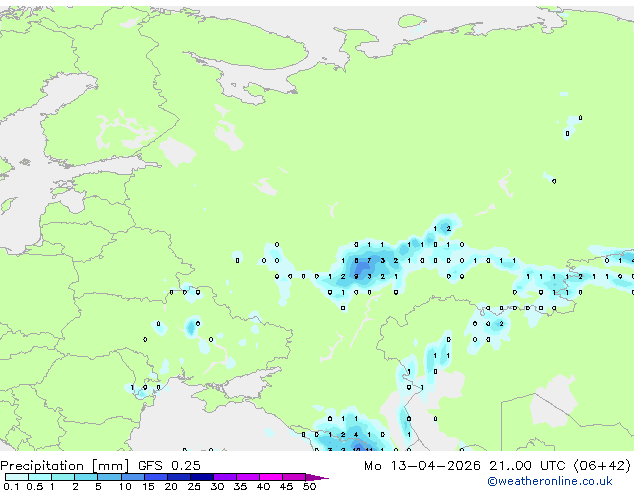Click the "20" legend scale label

171,486
